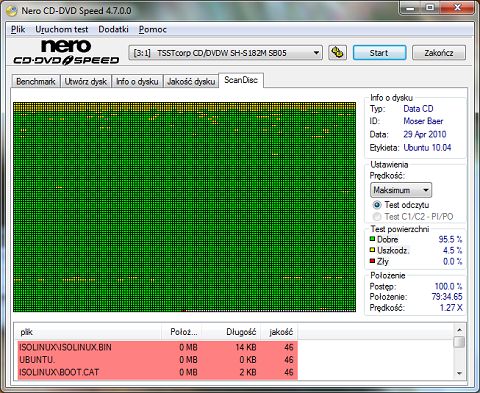Click the jakość column header
The image size is (480, 393).
point(279,332)
